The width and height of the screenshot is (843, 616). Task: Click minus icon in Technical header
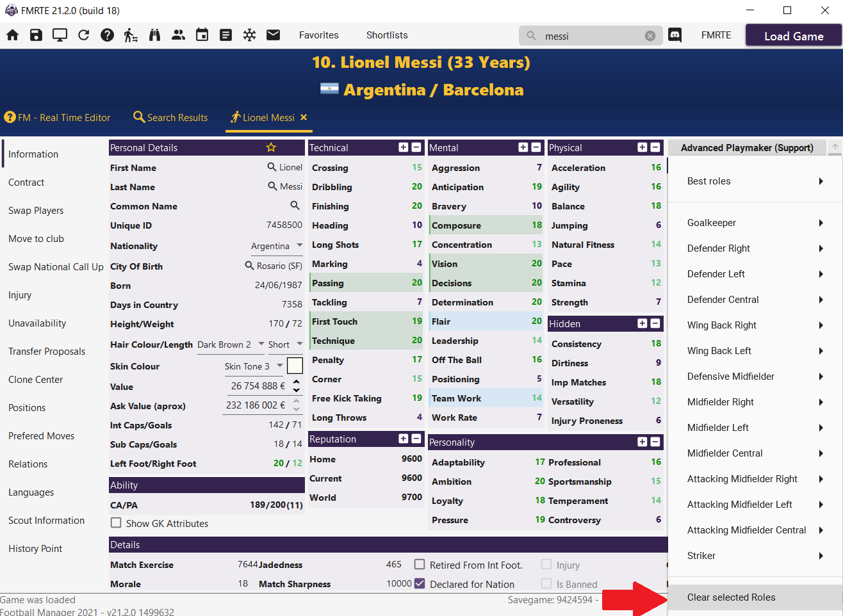(416, 147)
